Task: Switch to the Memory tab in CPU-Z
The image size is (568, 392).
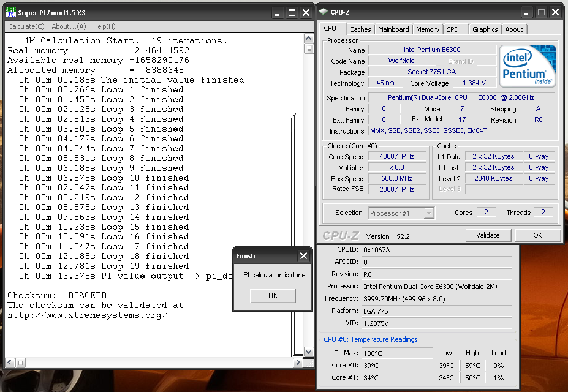Action: 428,29
